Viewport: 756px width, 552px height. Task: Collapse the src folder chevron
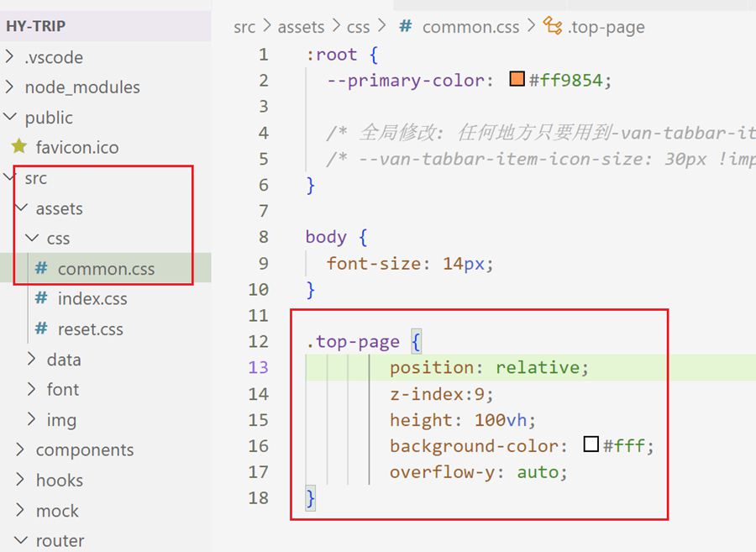10,178
